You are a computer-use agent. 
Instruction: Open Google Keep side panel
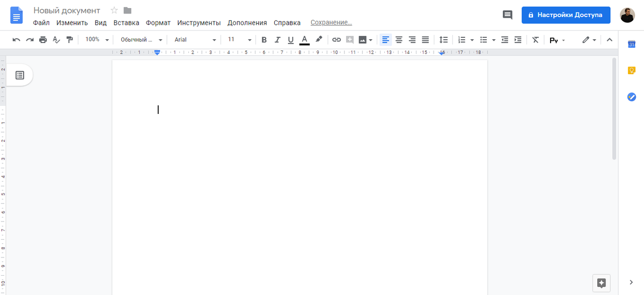tap(632, 70)
